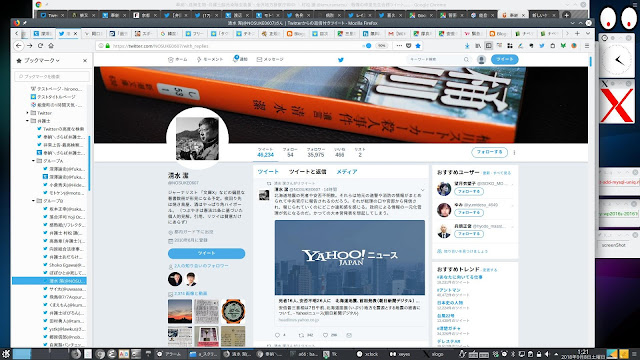
Task: Toggle the sidebar toolbar icon
Action: point(489,46)
